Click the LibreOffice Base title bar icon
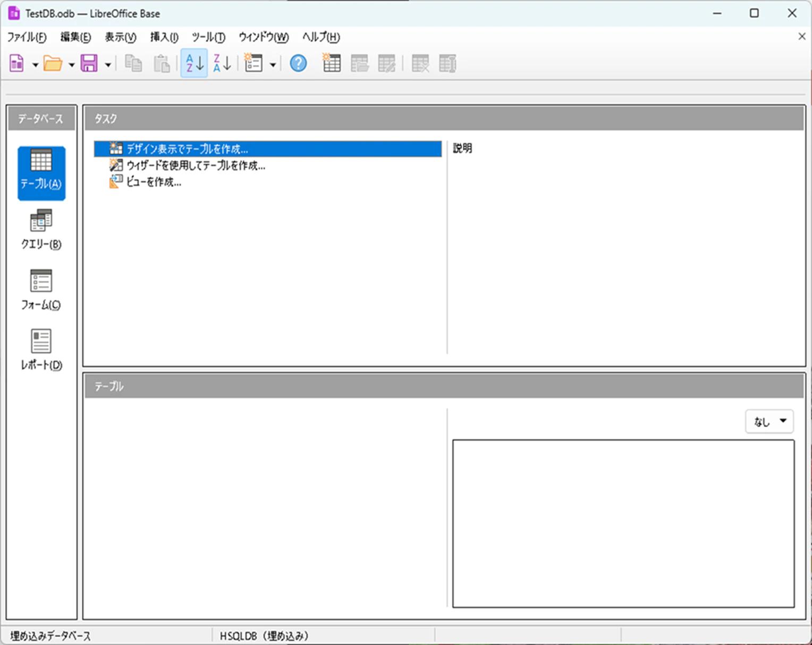The width and height of the screenshot is (812, 645). (14, 13)
